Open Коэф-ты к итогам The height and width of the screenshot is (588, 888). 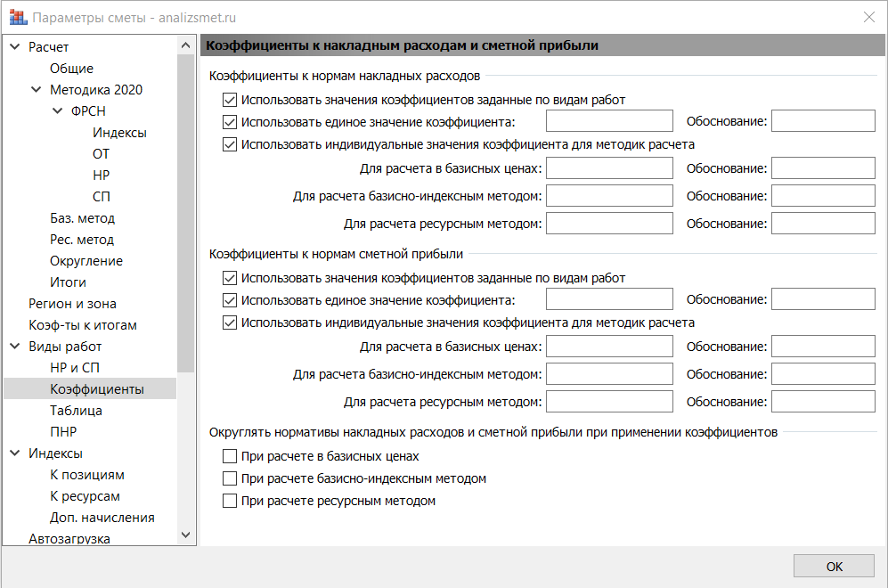pos(83,325)
